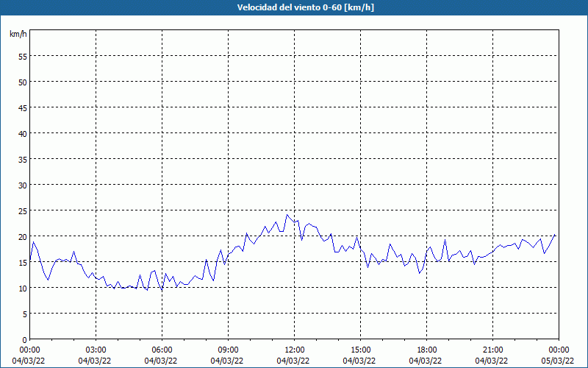Click the y-axis value 55
588x368 pixels.
tap(23, 57)
